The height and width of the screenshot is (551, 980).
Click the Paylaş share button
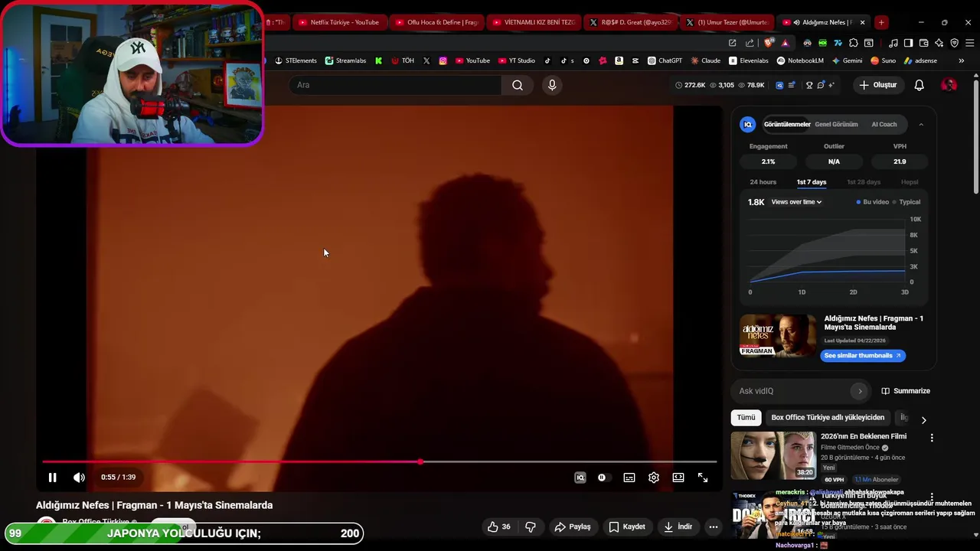(573, 527)
